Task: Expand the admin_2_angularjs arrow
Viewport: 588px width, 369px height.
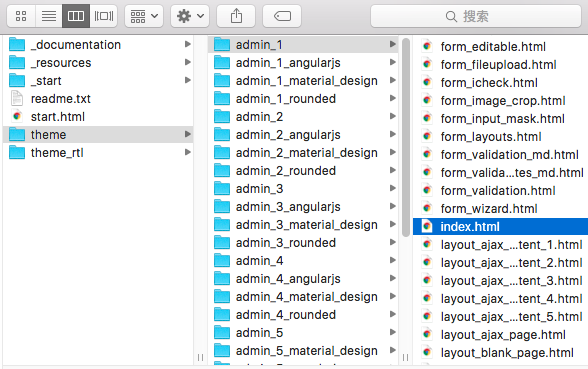Action: [x=393, y=134]
